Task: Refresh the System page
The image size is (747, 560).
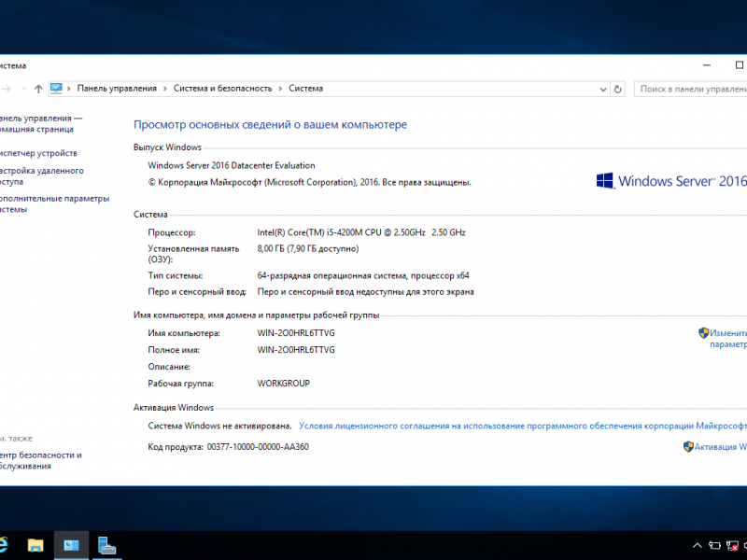Action: (x=618, y=89)
